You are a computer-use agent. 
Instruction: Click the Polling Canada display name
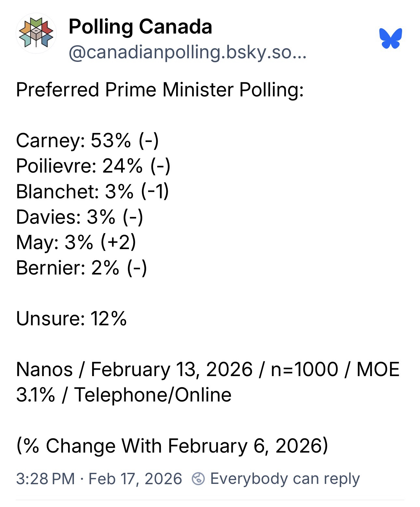140,27
